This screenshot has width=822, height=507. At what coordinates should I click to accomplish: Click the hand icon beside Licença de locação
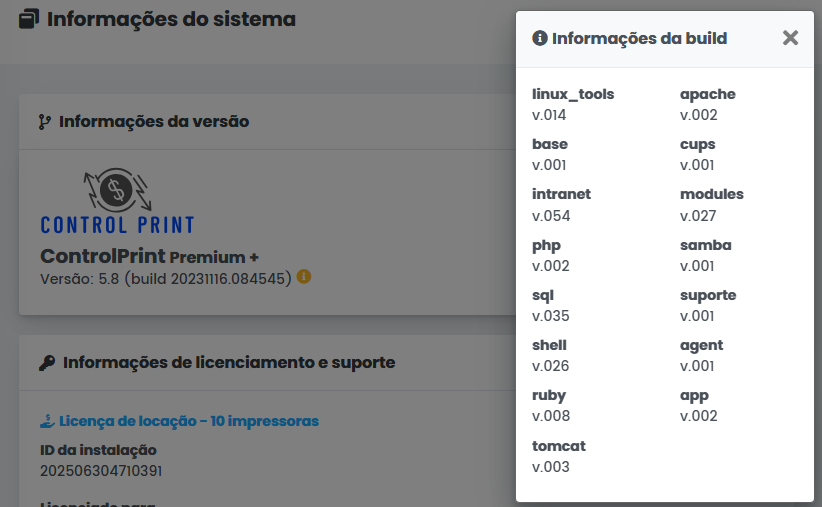coord(46,421)
